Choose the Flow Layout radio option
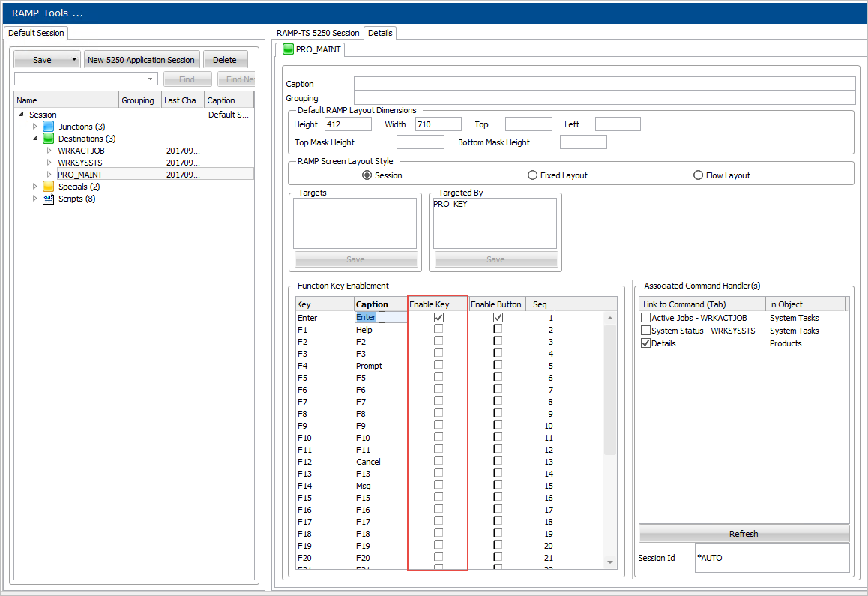Image resolution: width=868 pixels, height=596 pixels. (699, 175)
